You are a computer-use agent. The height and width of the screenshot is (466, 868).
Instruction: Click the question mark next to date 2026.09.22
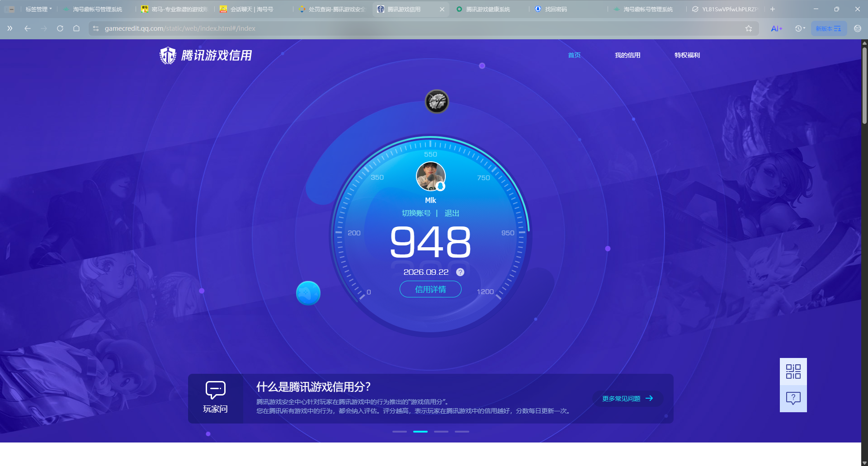(x=460, y=272)
